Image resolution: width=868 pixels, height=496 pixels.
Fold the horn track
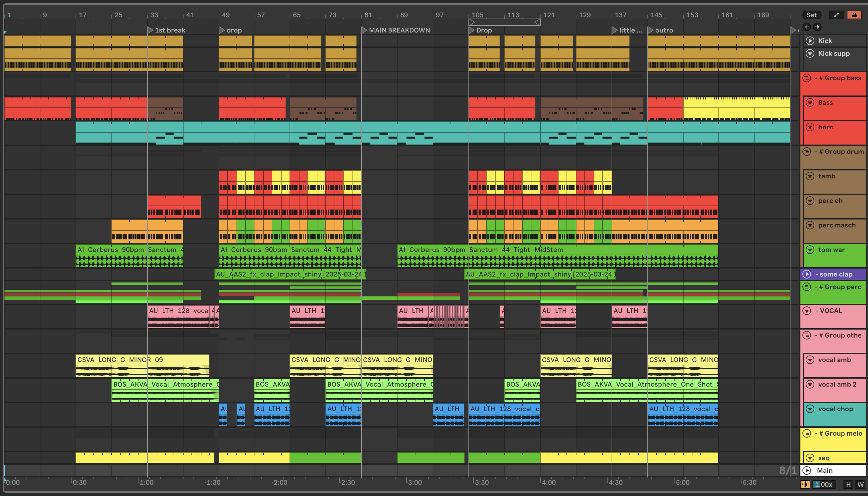click(x=810, y=127)
